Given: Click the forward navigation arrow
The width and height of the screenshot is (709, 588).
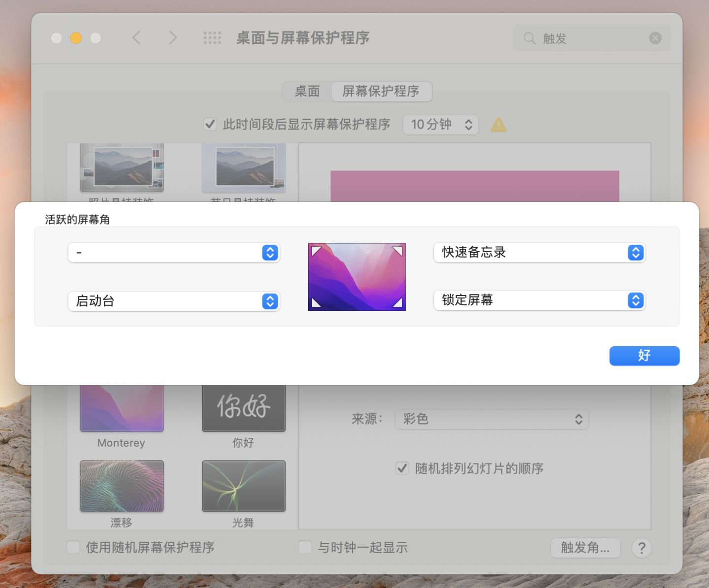Looking at the screenshot, I should click(x=172, y=38).
